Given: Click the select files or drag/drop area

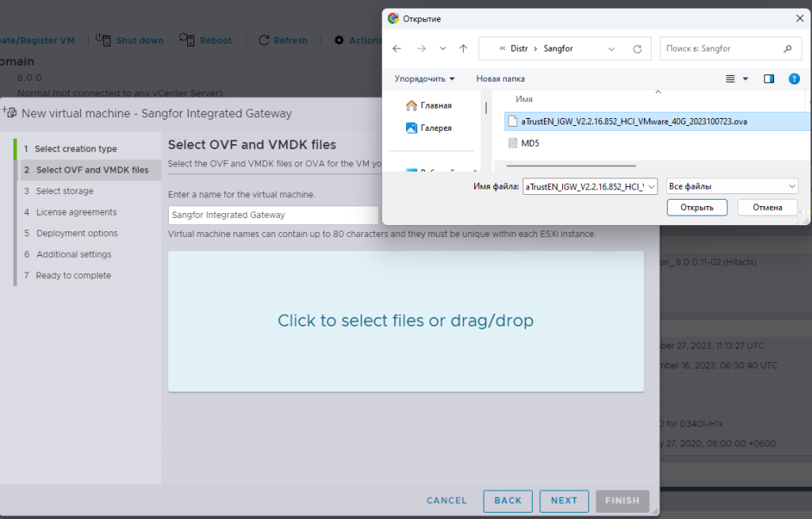Looking at the screenshot, I should 406,322.
